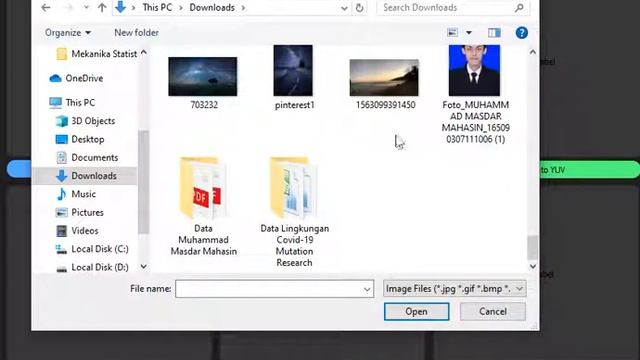Image resolution: width=640 pixels, height=360 pixels.
Task: Expand the File name dropdown arrow
Action: pos(367,289)
